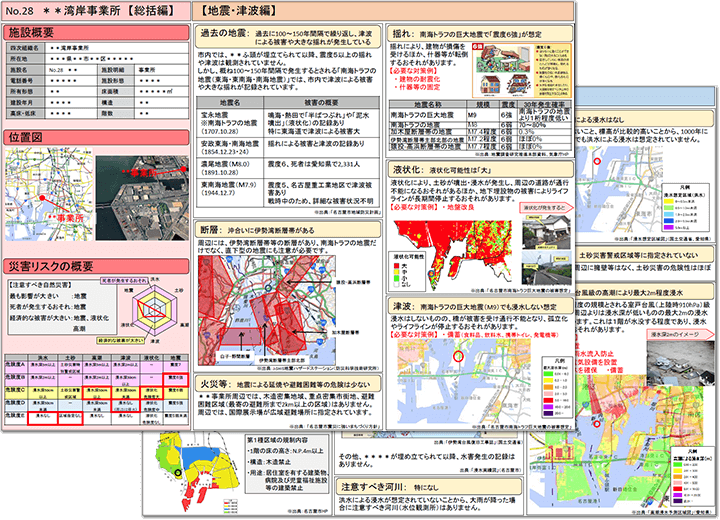This screenshot has width=720, height=520.
Task: Click the '建設年月' field label
Action: click(25, 103)
